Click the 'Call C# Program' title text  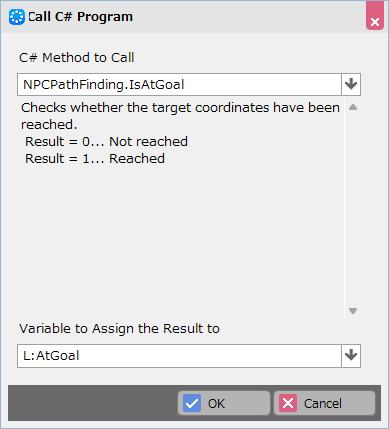click(80, 17)
